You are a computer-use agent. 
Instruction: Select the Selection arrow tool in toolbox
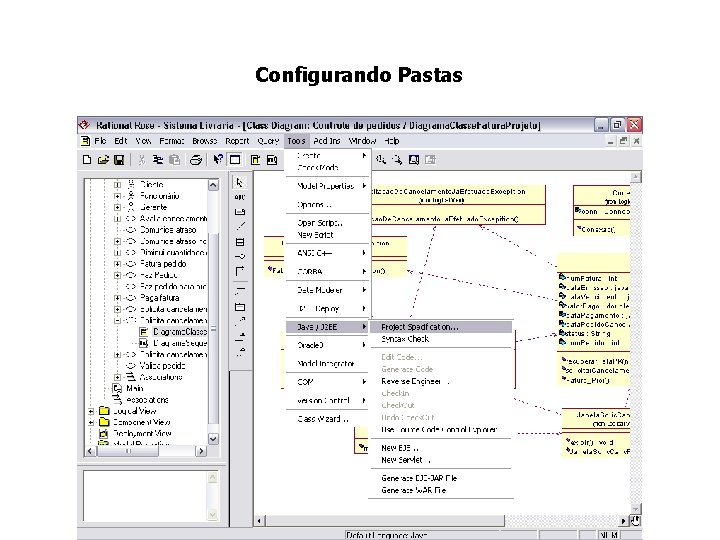click(x=240, y=183)
